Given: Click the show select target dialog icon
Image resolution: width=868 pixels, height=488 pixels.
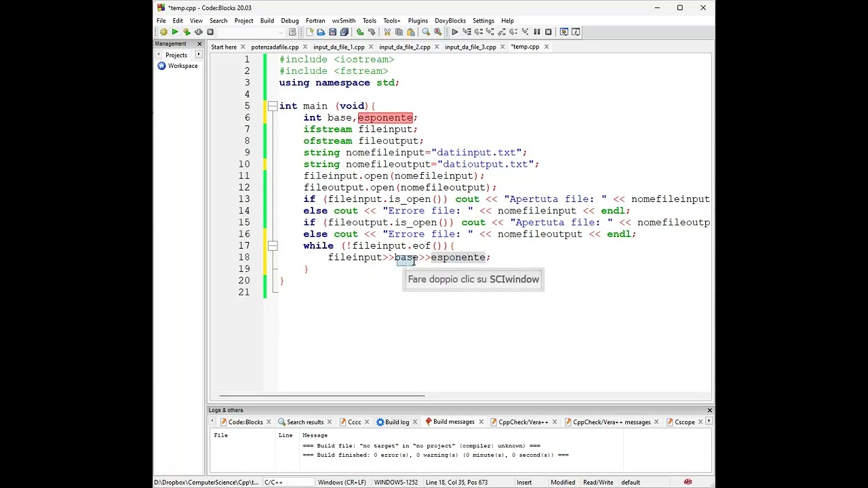Looking at the screenshot, I should 292,32.
